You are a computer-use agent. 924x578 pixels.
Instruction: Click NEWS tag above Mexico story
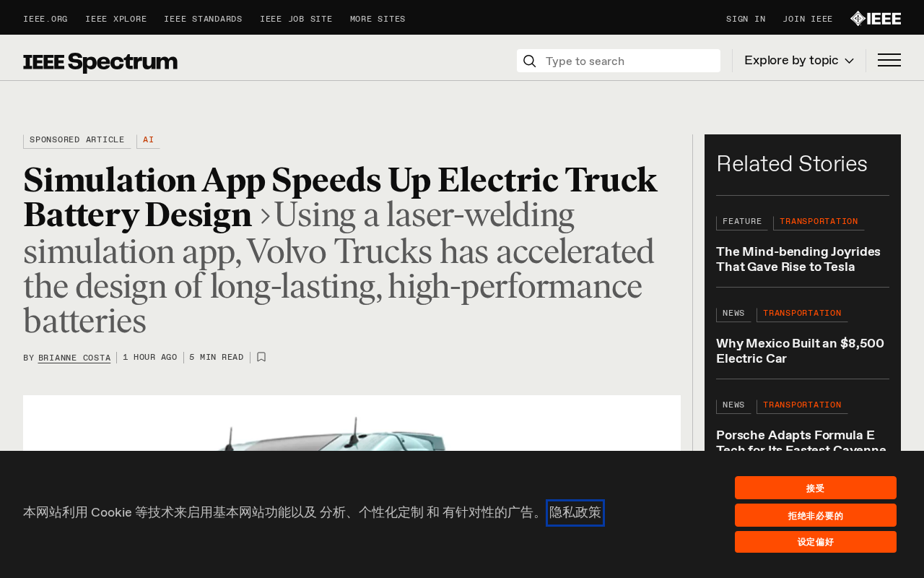click(733, 314)
